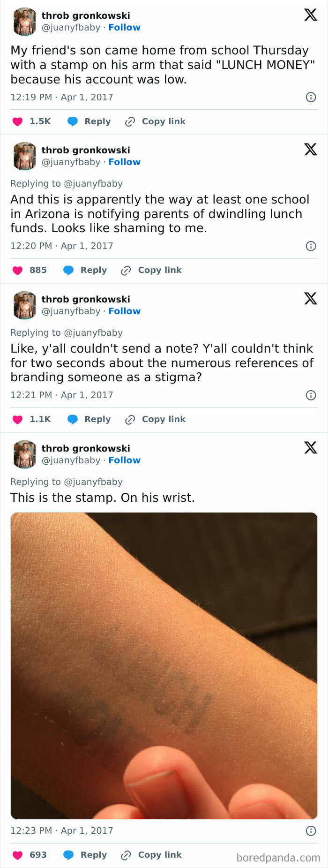Follow @juanyfbaby from the first tweet
The image size is (328, 868).
point(124,27)
